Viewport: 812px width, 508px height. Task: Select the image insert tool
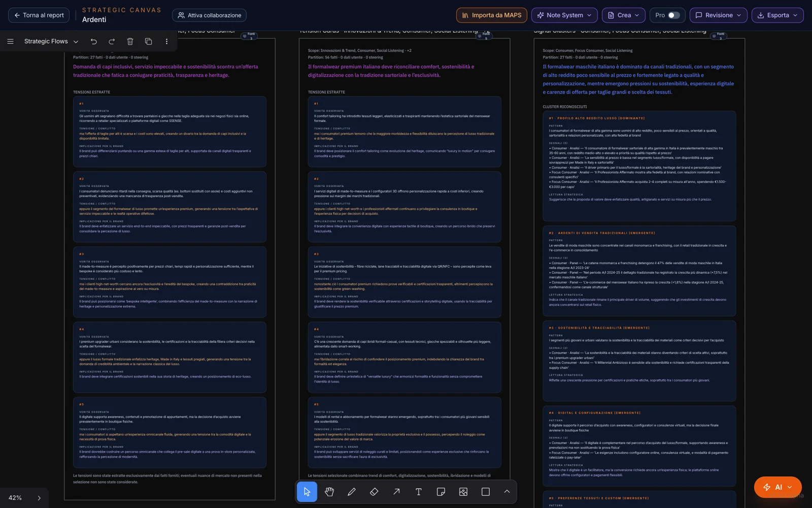pyautogui.click(x=463, y=492)
